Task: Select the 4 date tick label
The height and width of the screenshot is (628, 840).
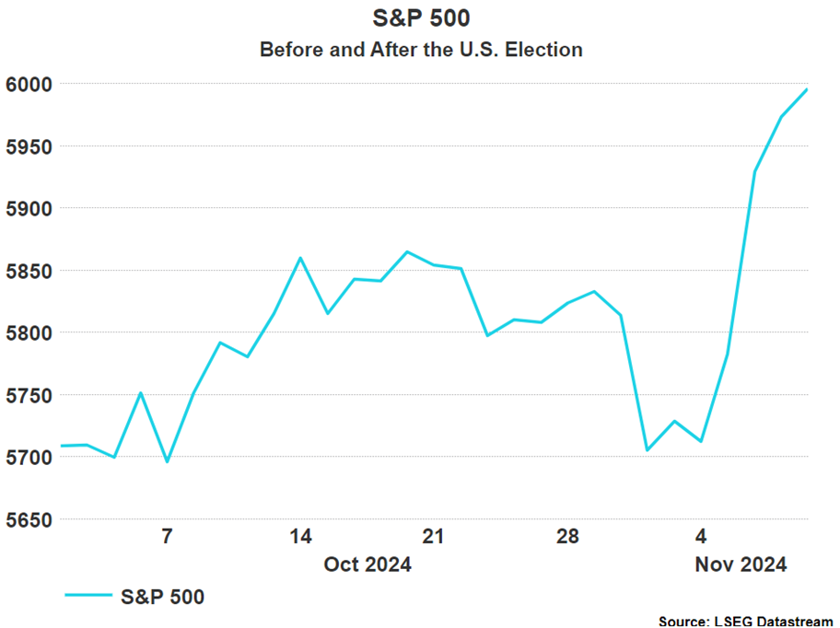Action: [701, 537]
